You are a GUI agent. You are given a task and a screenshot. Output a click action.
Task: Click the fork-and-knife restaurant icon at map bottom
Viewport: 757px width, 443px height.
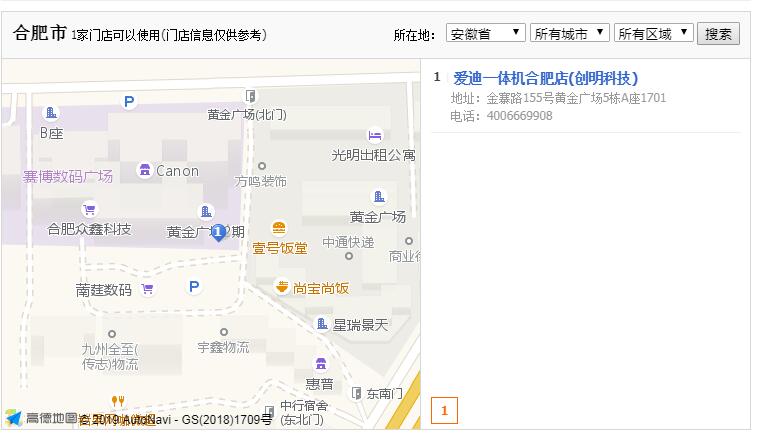pos(118,401)
